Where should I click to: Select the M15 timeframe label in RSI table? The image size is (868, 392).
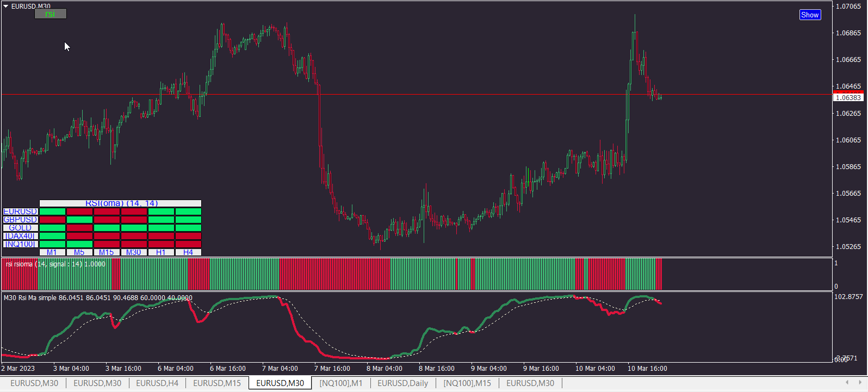coord(107,252)
